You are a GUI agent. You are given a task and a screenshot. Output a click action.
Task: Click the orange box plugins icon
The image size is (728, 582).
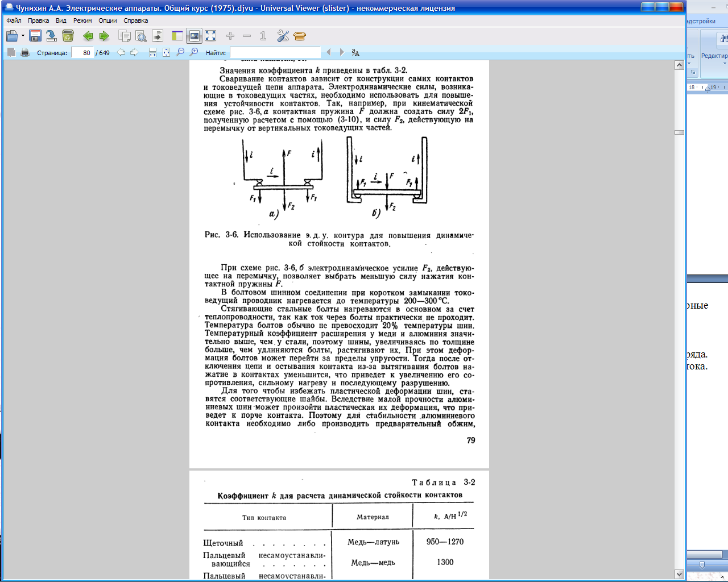pos(300,36)
